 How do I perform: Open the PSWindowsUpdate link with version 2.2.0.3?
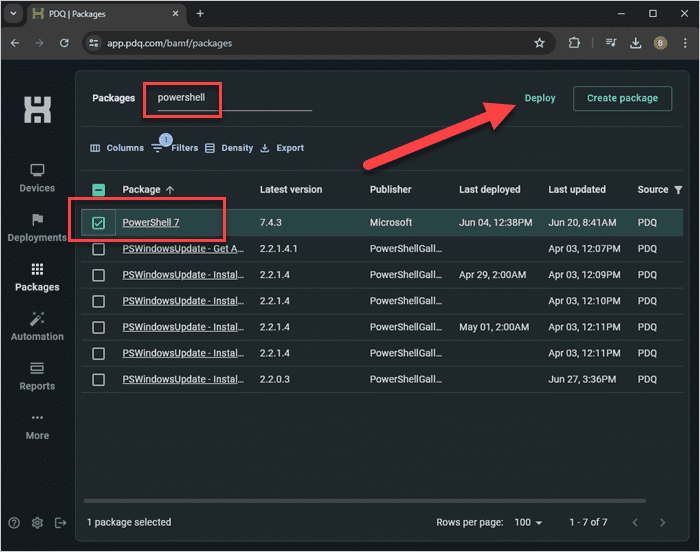point(183,380)
